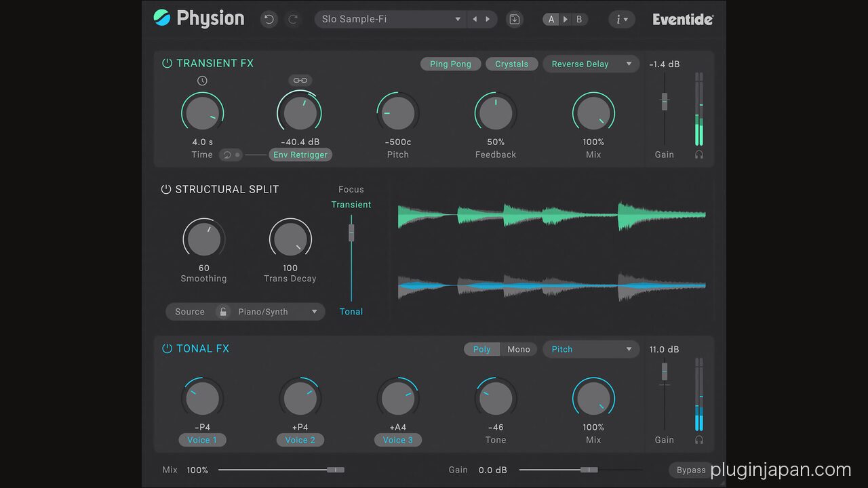The image size is (868, 488).
Task: Click the retrigger loop toggle next to Time
Action: click(231, 155)
